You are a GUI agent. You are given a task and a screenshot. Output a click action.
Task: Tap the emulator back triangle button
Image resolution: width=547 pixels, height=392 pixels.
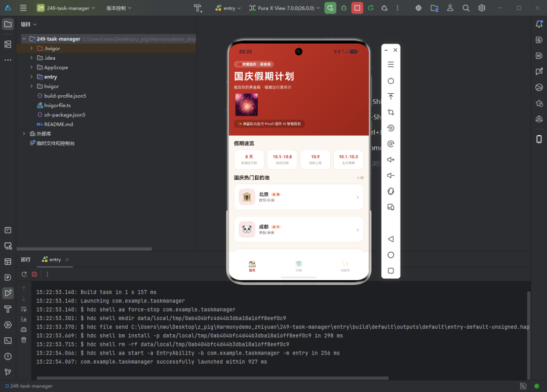coord(390,239)
